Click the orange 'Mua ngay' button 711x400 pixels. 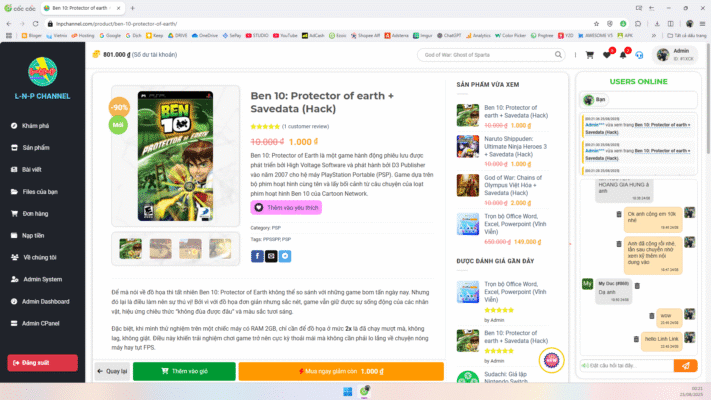341,371
